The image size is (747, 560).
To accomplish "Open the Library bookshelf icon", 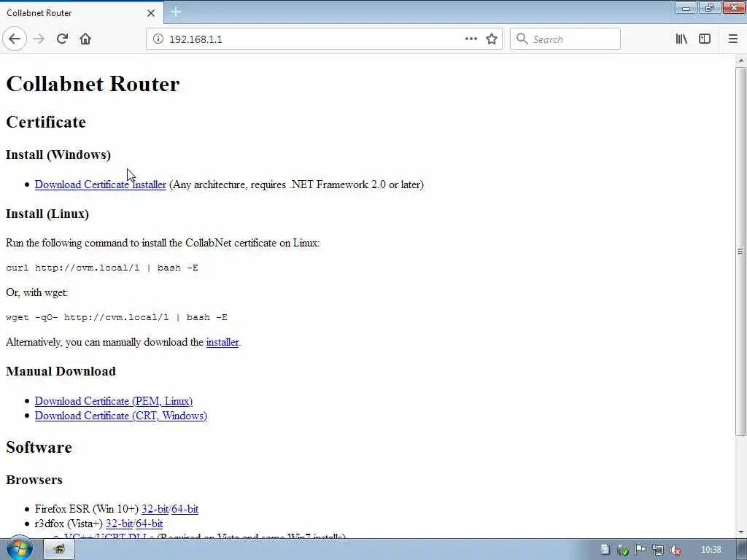I will (x=681, y=39).
